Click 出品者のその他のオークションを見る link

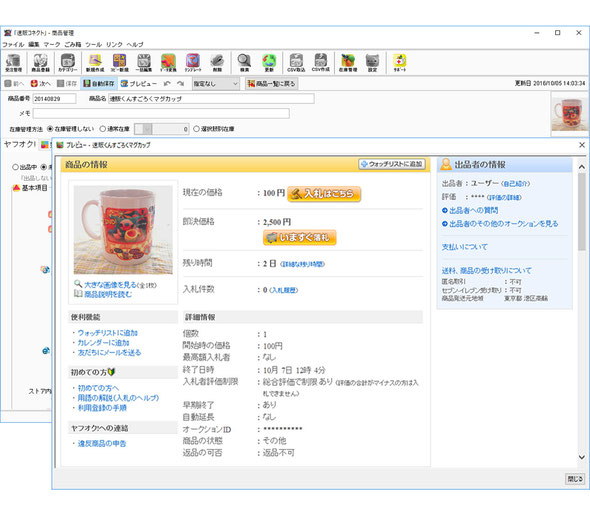click(503, 224)
